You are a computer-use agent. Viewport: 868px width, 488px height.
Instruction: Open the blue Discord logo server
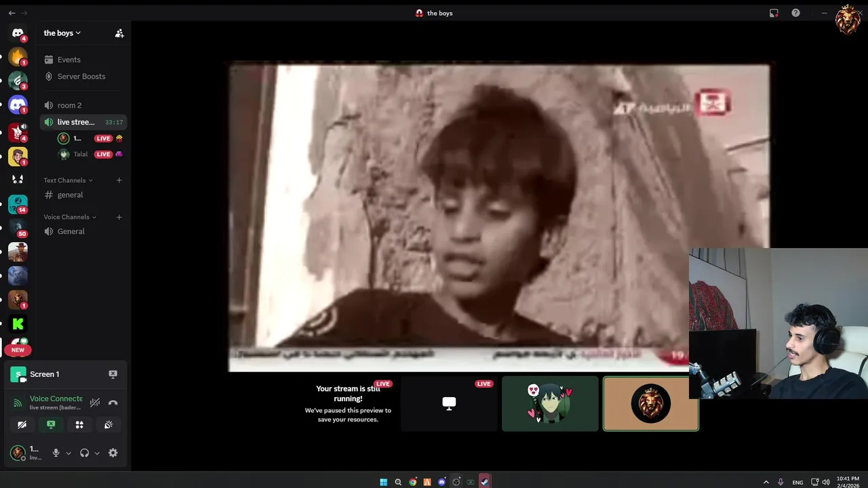18,105
